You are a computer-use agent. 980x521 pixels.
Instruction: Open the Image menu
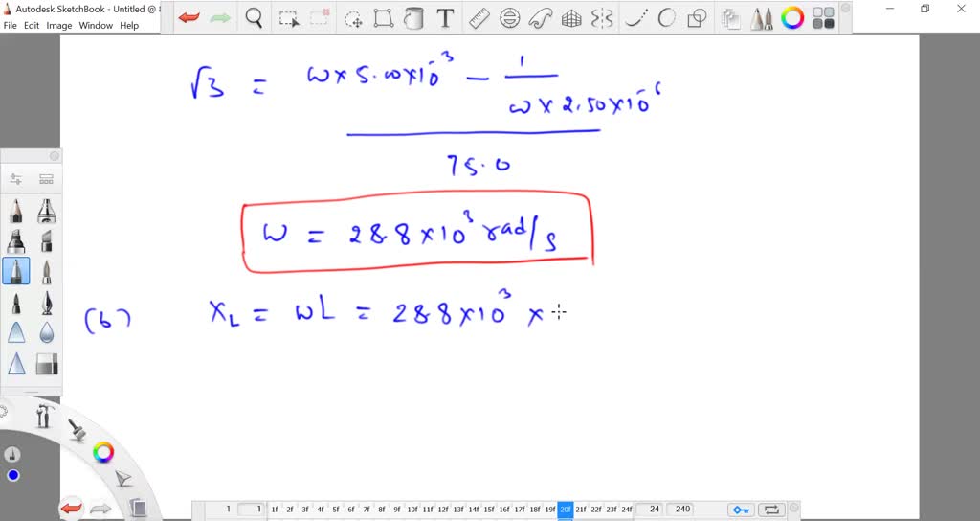click(x=59, y=26)
